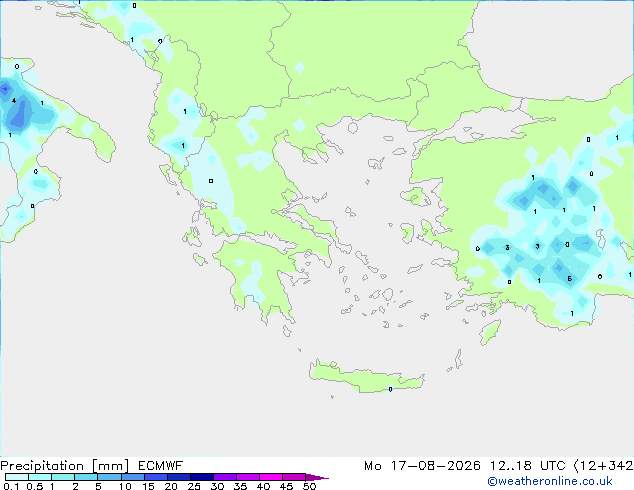The height and width of the screenshot is (490, 634).
Task: Click the '50' legend scale label
Action: [x=310, y=486]
